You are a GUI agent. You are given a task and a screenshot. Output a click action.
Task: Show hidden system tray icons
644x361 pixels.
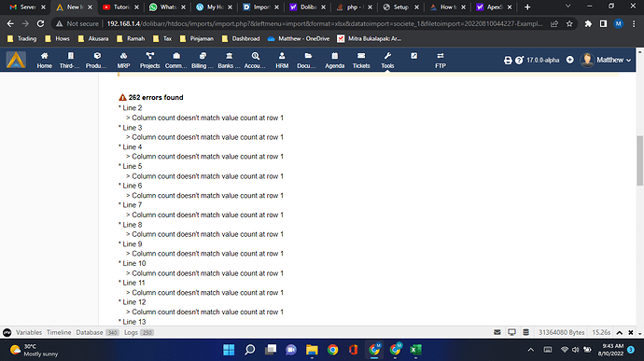(531, 350)
